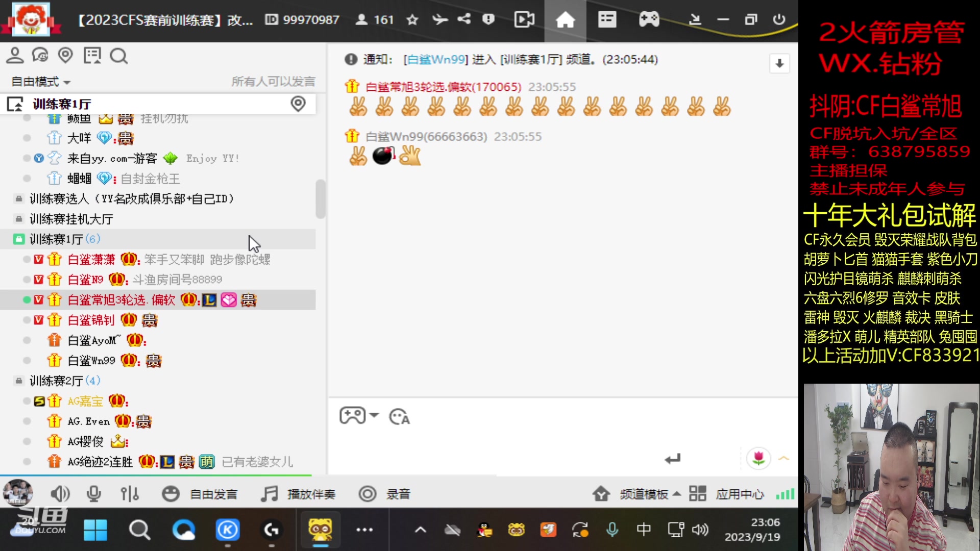Click the microphone icon in the bottom toolbar
The width and height of the screenshot is (980, 551).
click(x=93, y=494)
